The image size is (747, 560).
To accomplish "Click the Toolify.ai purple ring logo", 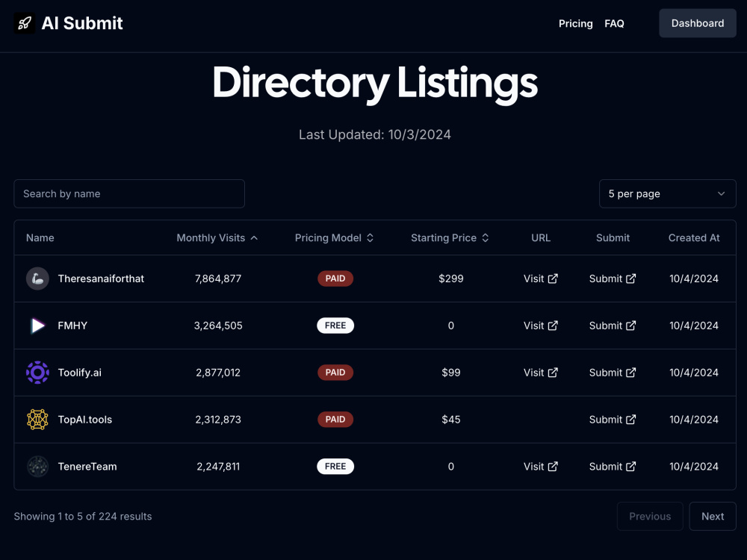I will click(37, 373).
